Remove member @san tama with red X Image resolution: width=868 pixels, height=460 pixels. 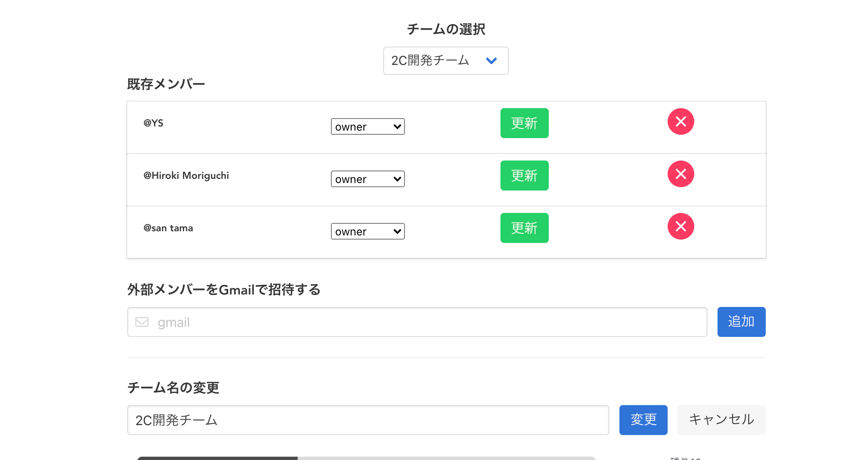coord(681,226)
